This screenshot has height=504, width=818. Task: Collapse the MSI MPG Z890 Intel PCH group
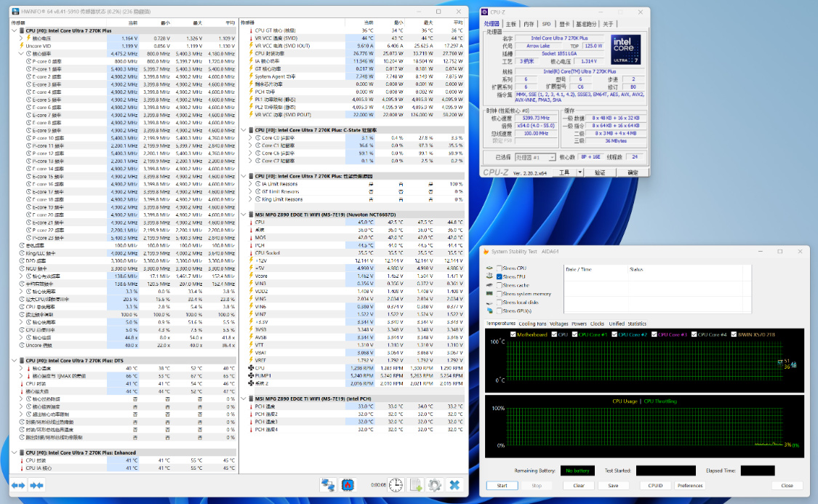tap(244, 399)
